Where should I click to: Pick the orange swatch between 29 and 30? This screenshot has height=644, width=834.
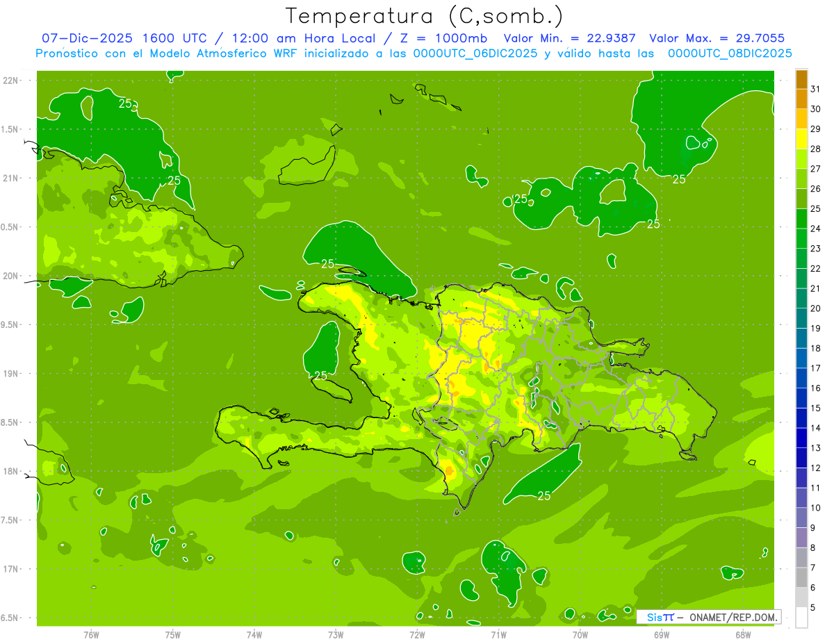click(x=801, y=119)
